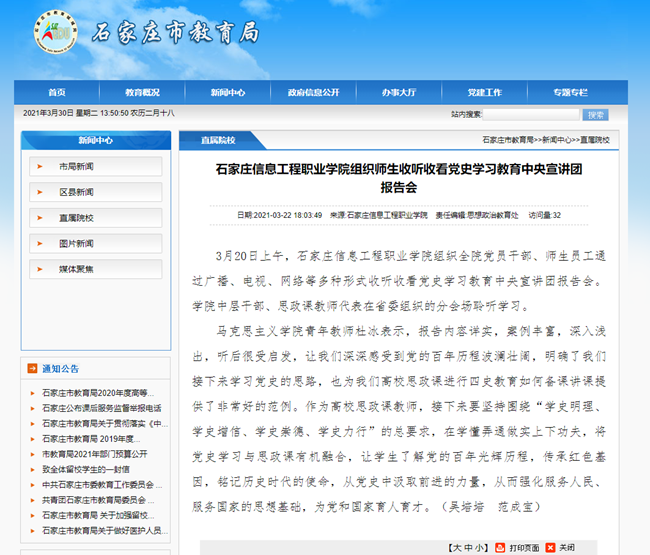Open the 致全体留校学生的一封信 notice
650x555 pixels.
(85, 469)
